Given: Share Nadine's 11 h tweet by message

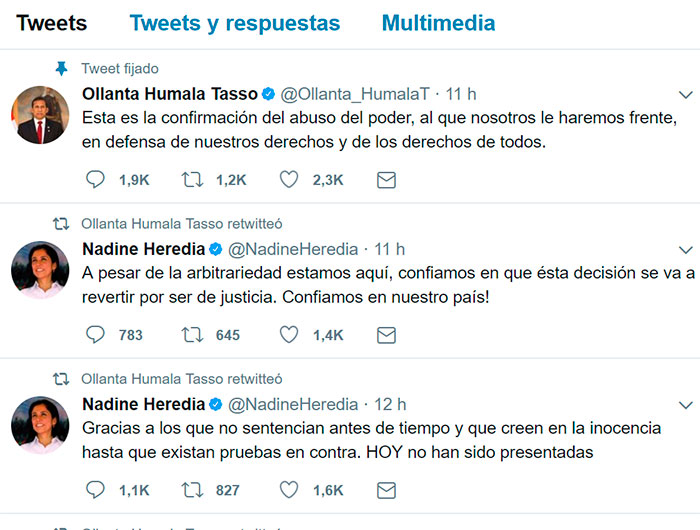Looking at the screenshot, I should (386, 335).
